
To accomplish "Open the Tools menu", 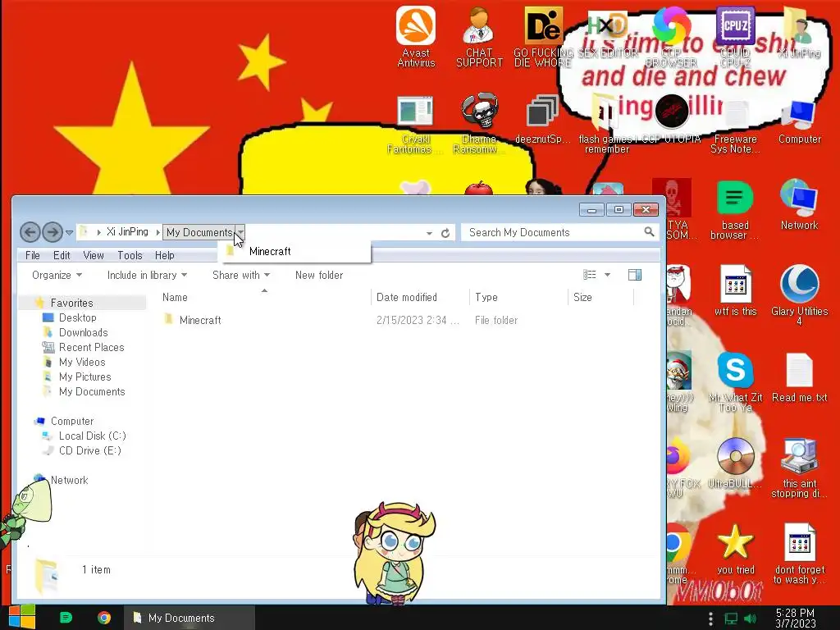I will tap(130, 256).
